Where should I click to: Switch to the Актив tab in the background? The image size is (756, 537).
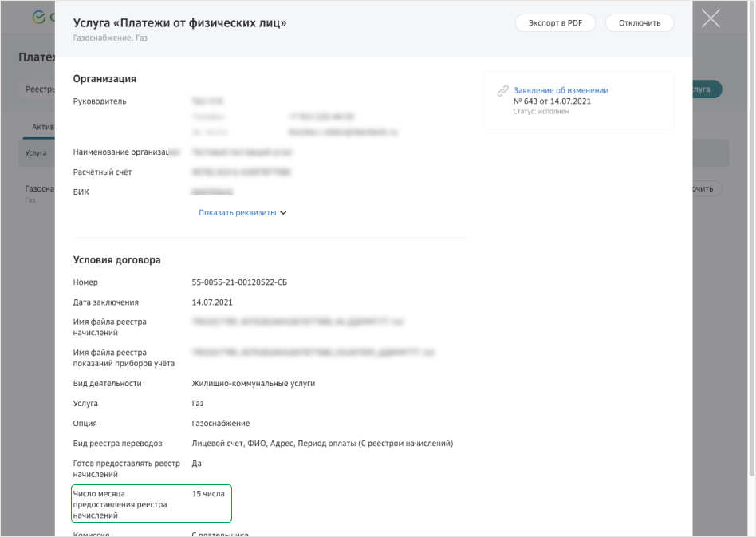[41, 127]
